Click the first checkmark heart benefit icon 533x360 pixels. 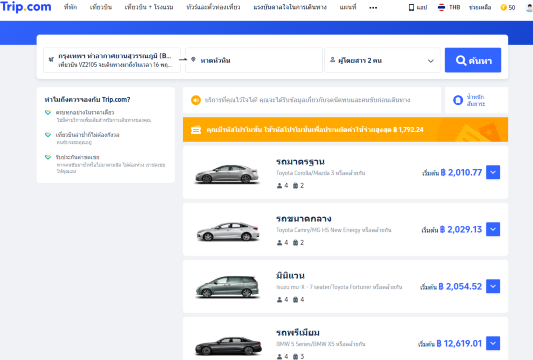click(48, 113)
